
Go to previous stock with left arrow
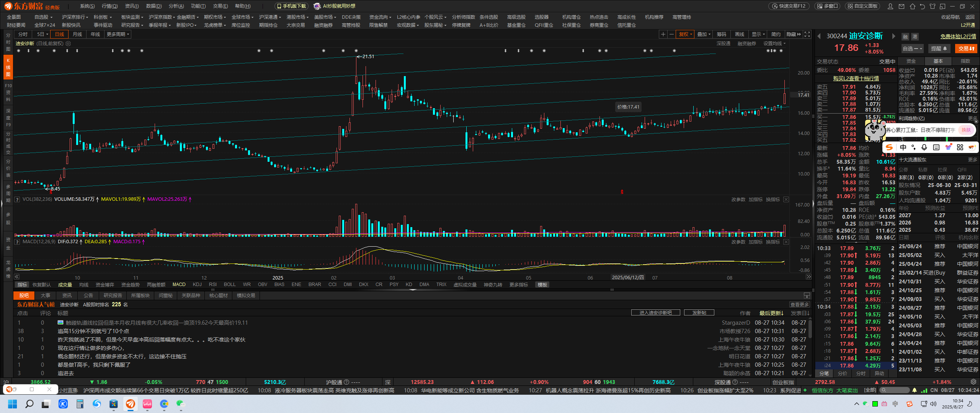(819, 36)
